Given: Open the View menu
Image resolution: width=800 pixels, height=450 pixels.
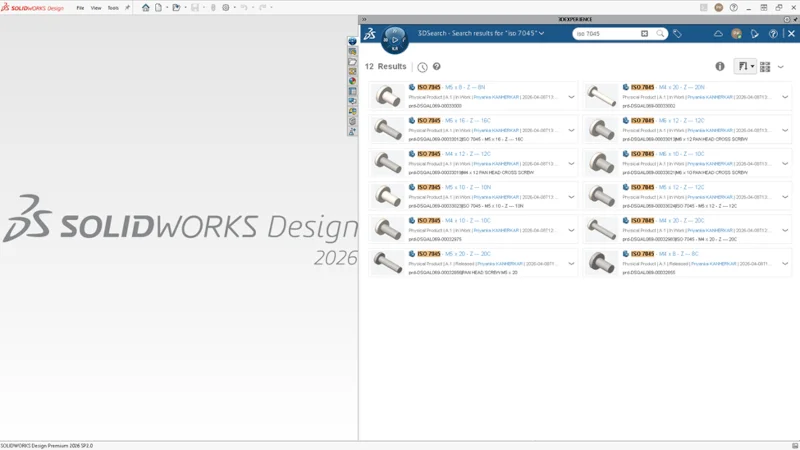Looking at the screenshot, I should click(x=96, y=8).
